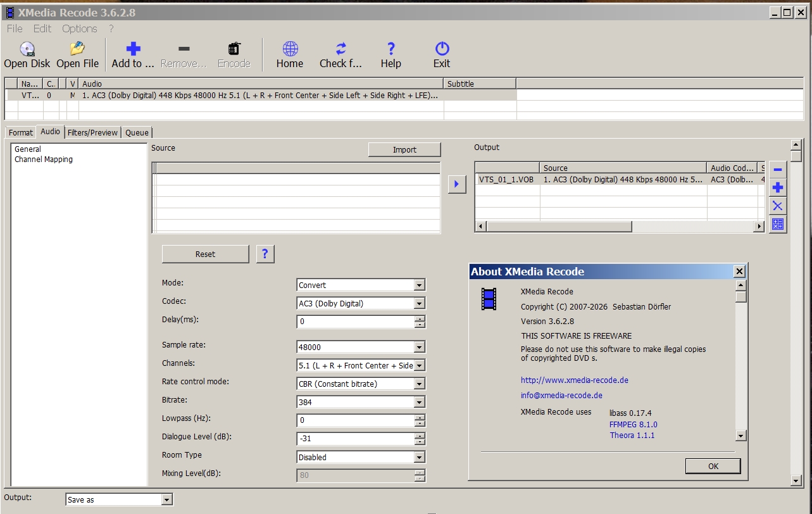Open the Theora 1.1.1 link
The image size is (812, 514).
click(x=632, y=436)
